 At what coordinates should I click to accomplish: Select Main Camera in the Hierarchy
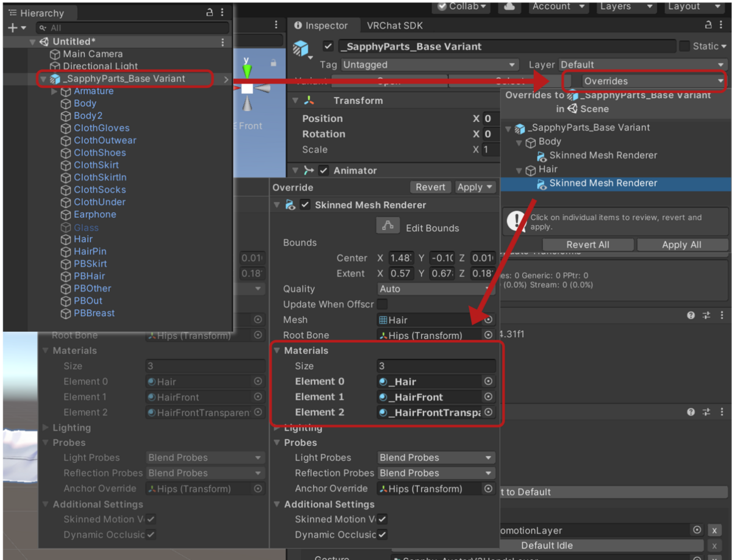93,54
